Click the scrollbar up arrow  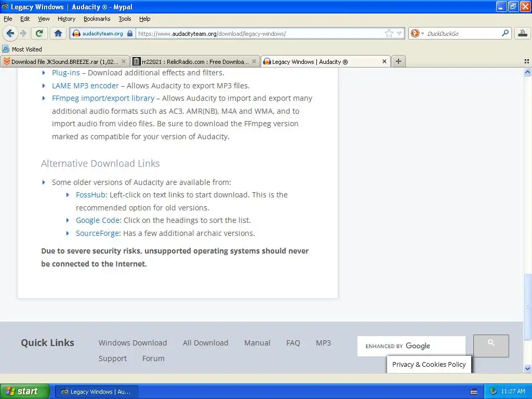tap(527, 72)
